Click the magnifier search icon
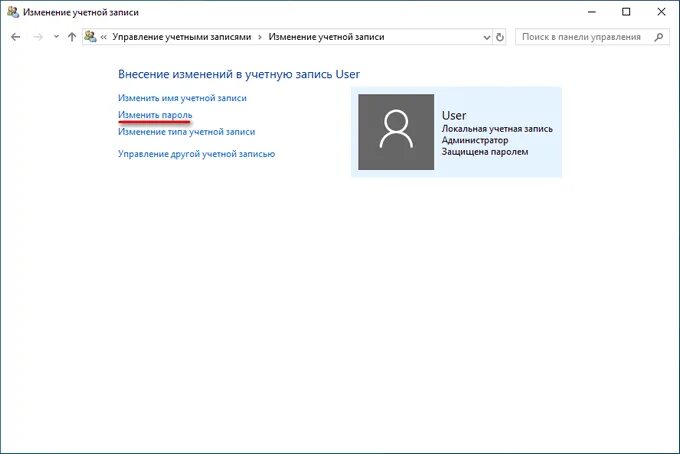 point(659,37)
